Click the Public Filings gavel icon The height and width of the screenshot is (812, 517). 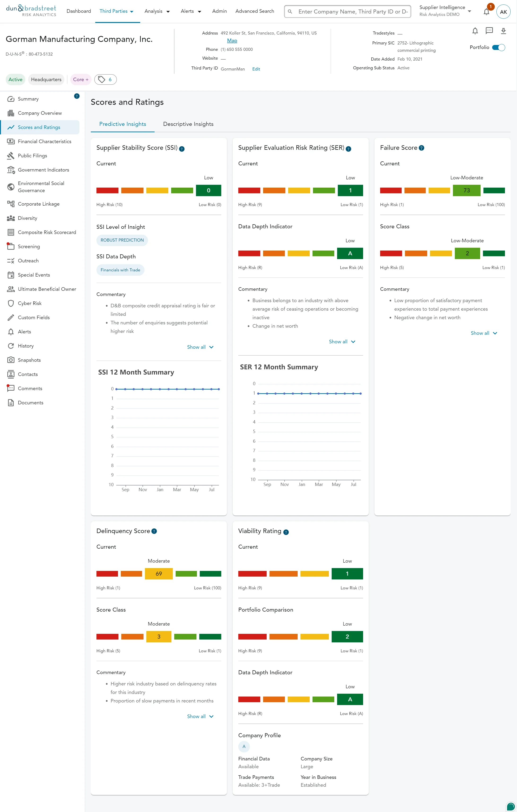coord(11,155)
